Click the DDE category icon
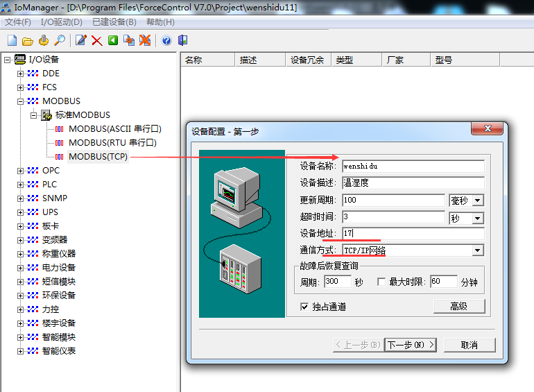 [x=33, y=74]
